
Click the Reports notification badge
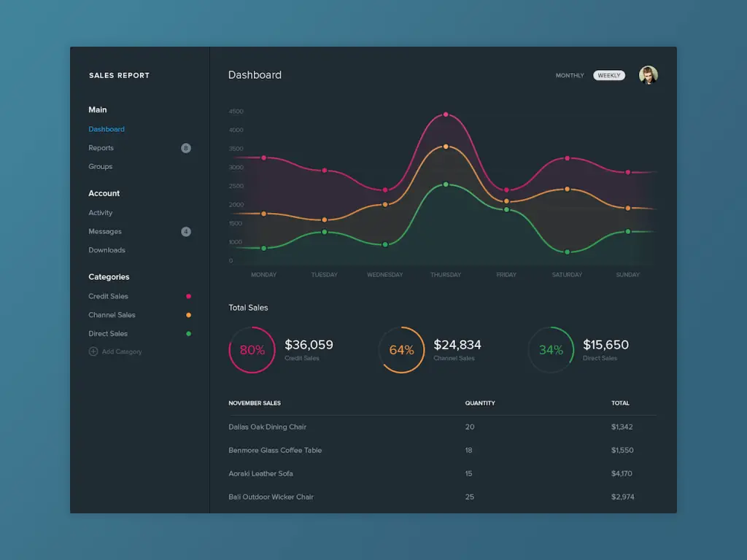pyautogui.click(x=185, y=148)
